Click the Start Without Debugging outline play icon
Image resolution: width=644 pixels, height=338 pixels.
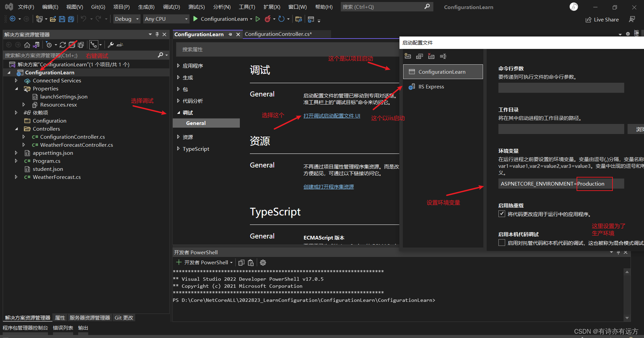coord(258,19)
